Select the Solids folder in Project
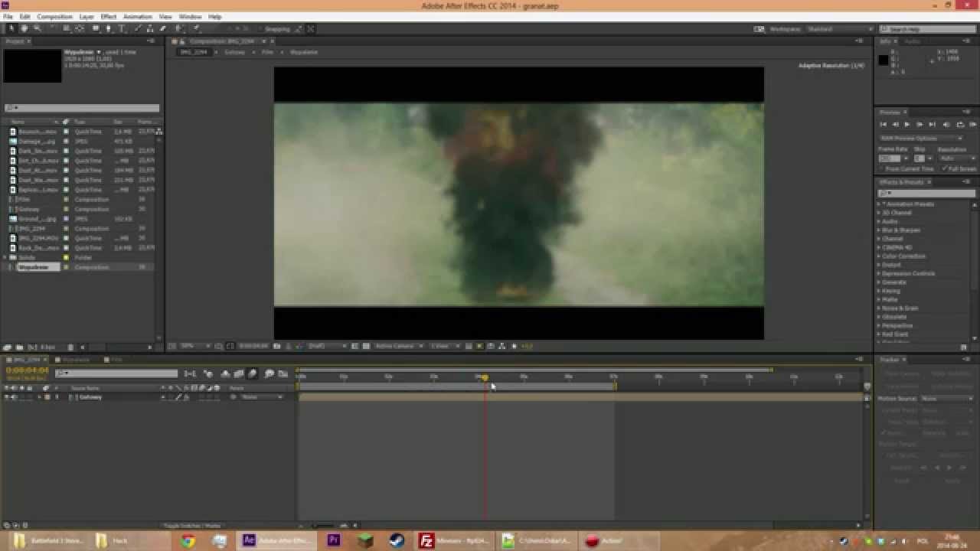The height and width of the screenshot is (551, 980). (x=27, y=257)
